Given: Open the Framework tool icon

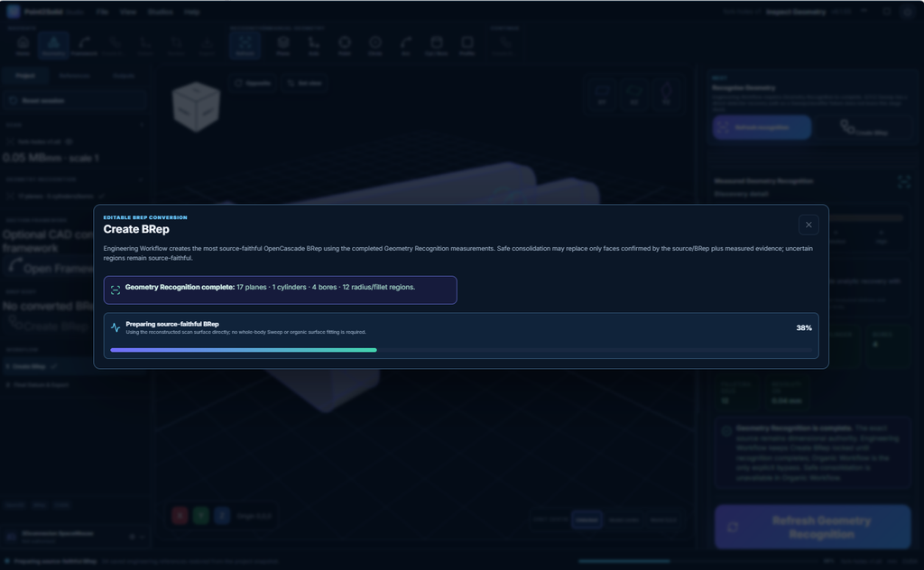Looking at the screenshot, I should [84, 45].
